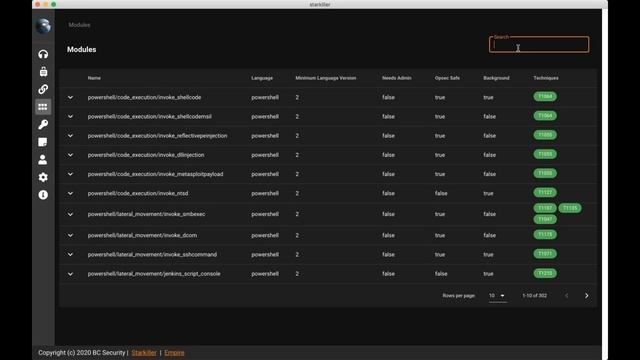The width and height of the screenshot is (640, 360).
Task: Select powershell/lateral_movement/invoke_dcom module name
Action: [x=142, y=236]
